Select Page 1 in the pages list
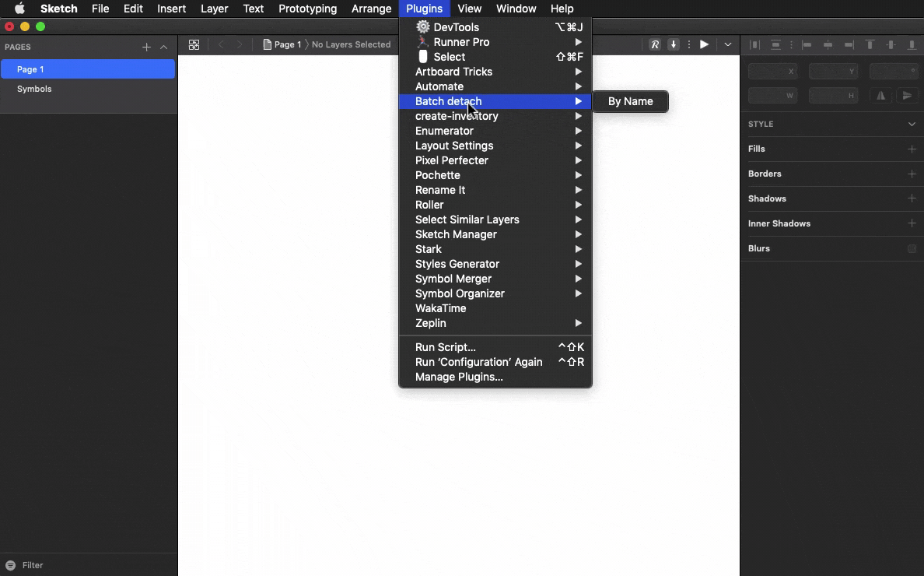The image size is (924, 576). tap(88, 69)
